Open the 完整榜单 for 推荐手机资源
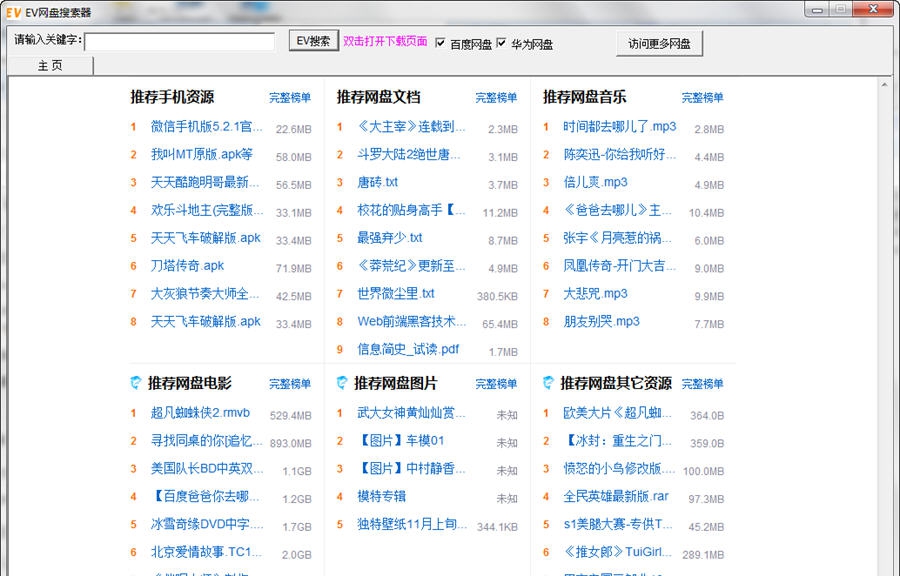 [291, 98]
